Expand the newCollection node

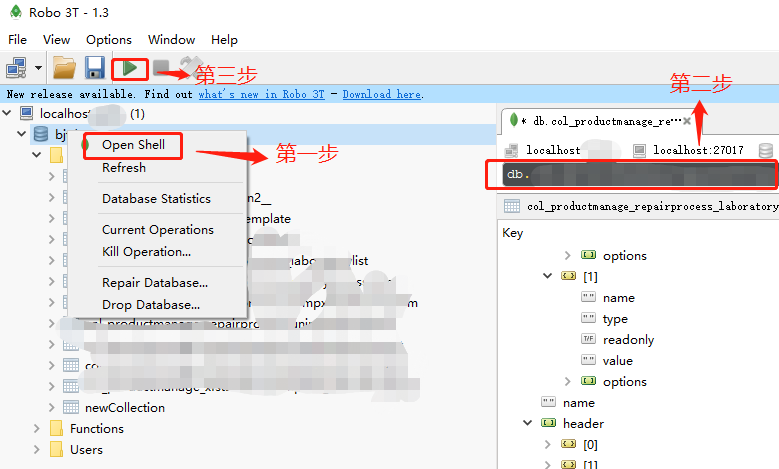[52, 408]
